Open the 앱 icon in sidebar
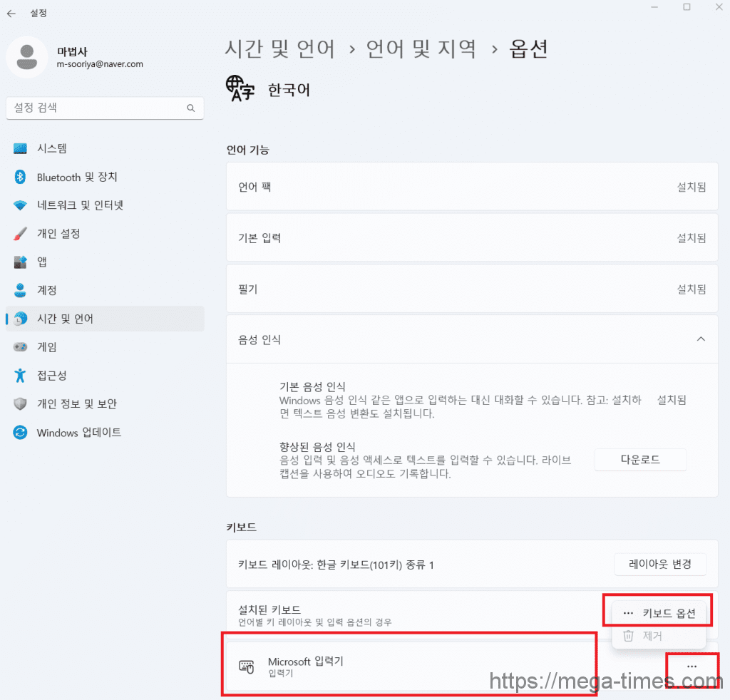The height and width of the screenshot is (700, 730). point(21,262)
